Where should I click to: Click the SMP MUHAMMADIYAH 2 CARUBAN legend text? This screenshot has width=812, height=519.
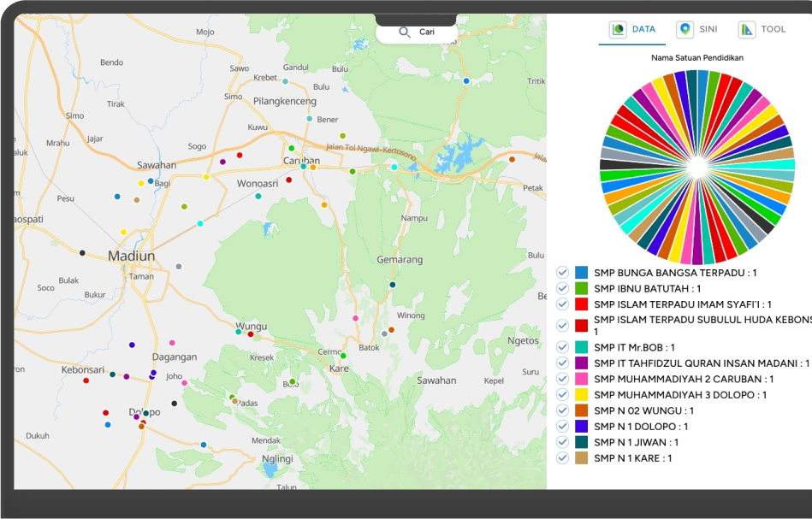pos(683,379)
